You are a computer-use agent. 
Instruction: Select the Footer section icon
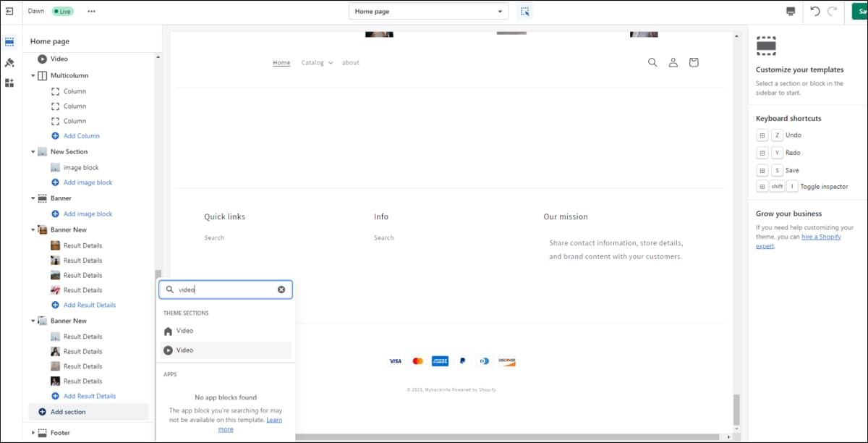point(43,433)
